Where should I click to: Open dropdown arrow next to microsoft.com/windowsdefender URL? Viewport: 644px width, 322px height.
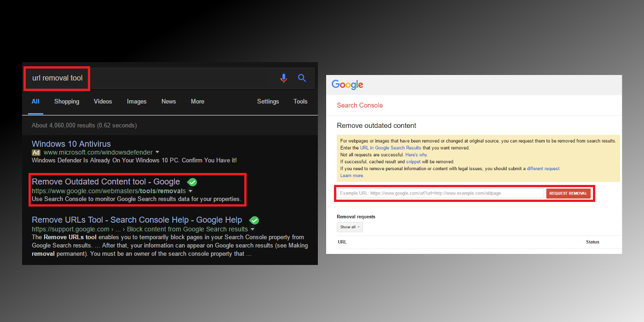tap(157, 152)
